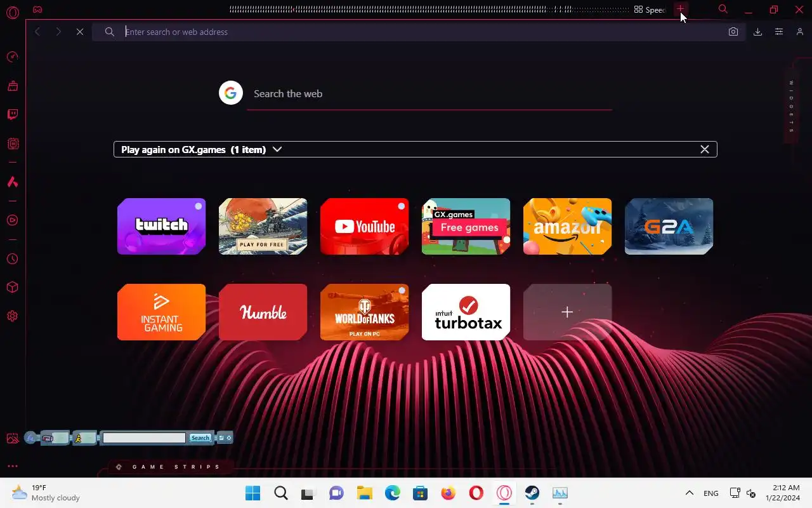Show hidden system tray icons chevron
Screen dimensions: 812x508
(689, 493)
